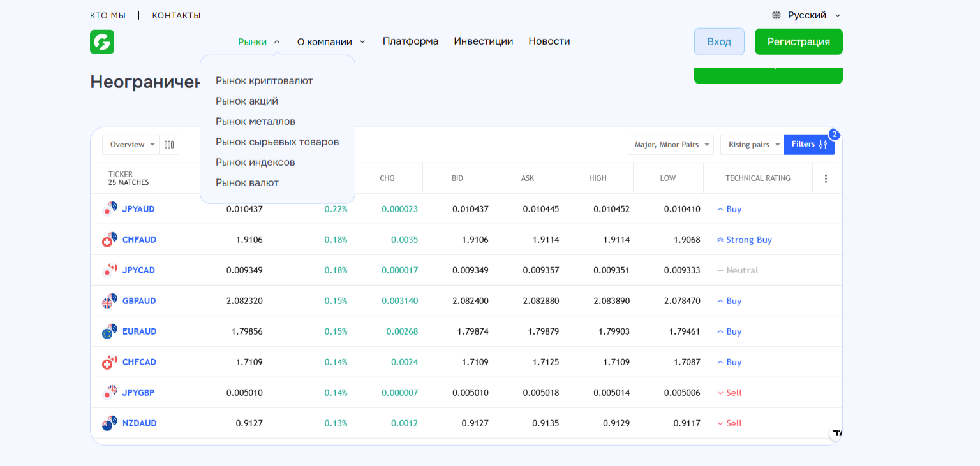Open the CHFCAD ticker link
This screenshot has height=466, width=980.
pos(139,362)
